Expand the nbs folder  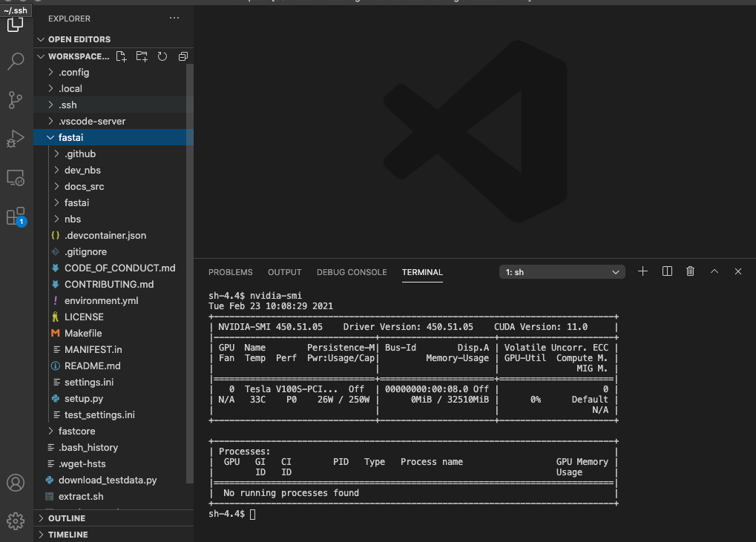coord(114,219)
